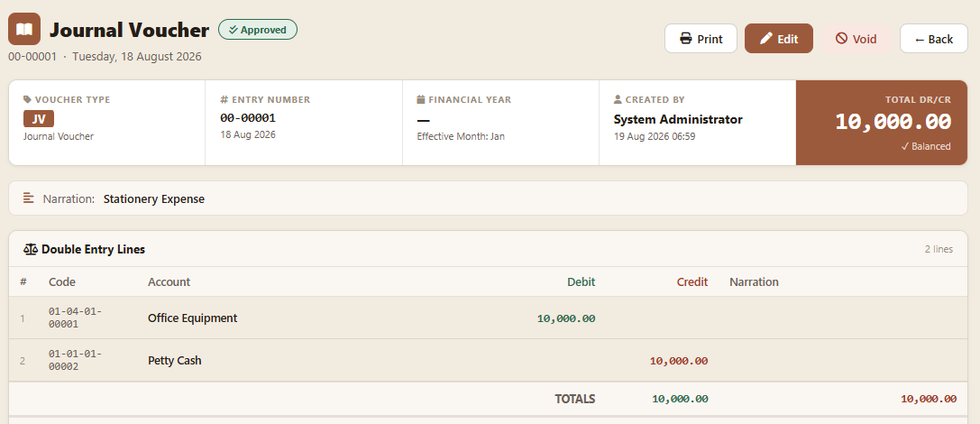Click the Balanced indicator

[x=926, y=146]
